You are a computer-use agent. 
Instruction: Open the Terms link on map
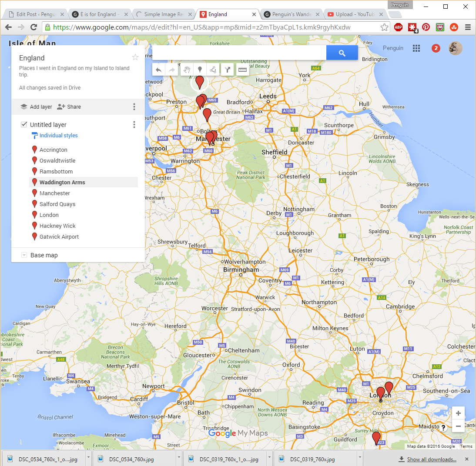(x=466, y=446)
